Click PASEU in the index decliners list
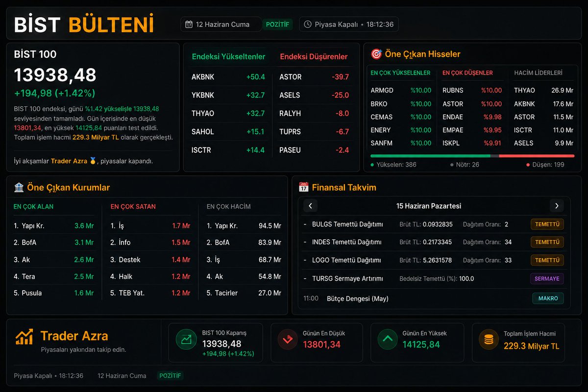This screenshot has width=588, height=392. pyautogui.click(x=290, y=150)
